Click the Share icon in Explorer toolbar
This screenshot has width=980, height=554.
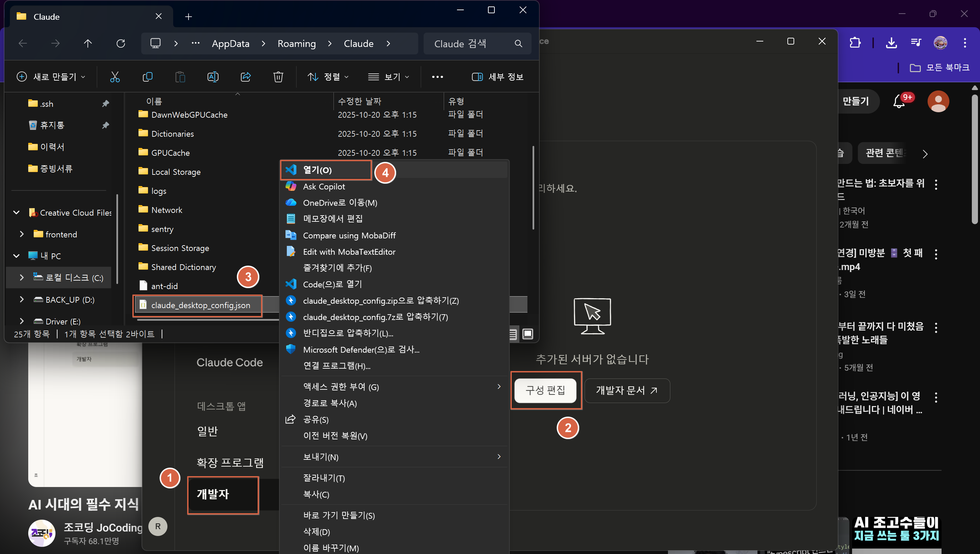pyautogui.click(x=245, y=77)
